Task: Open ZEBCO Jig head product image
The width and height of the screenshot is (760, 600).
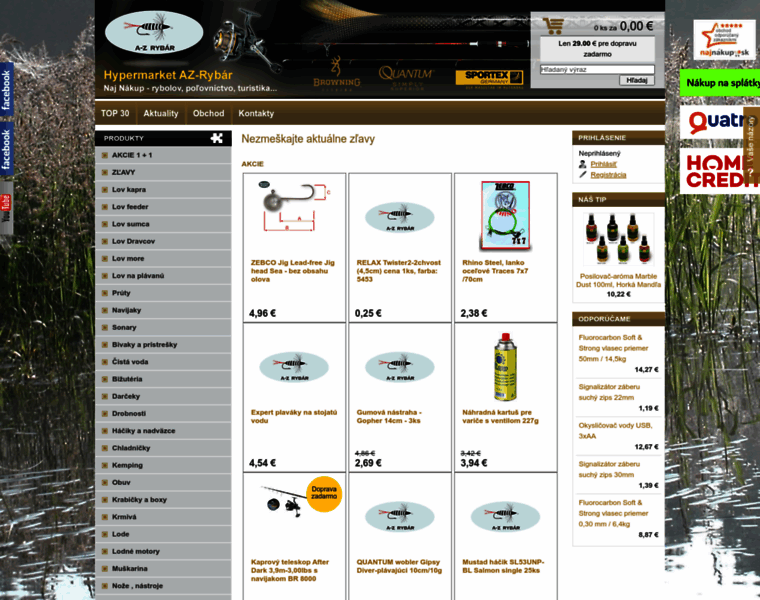Action: 294,204
